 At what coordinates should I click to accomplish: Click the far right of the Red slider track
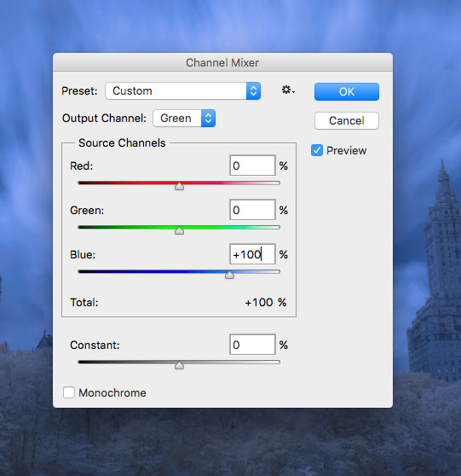pos(277,183)
